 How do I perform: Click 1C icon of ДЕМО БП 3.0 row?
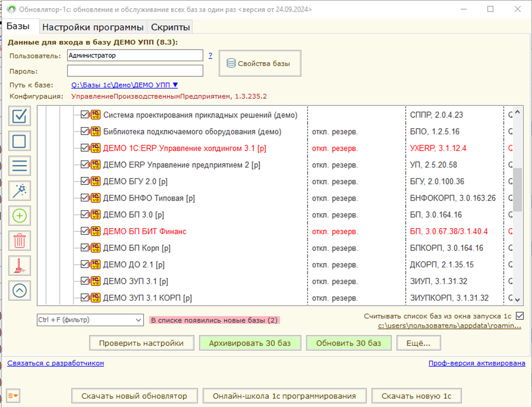pyautogui.click(x=96, y=214)
